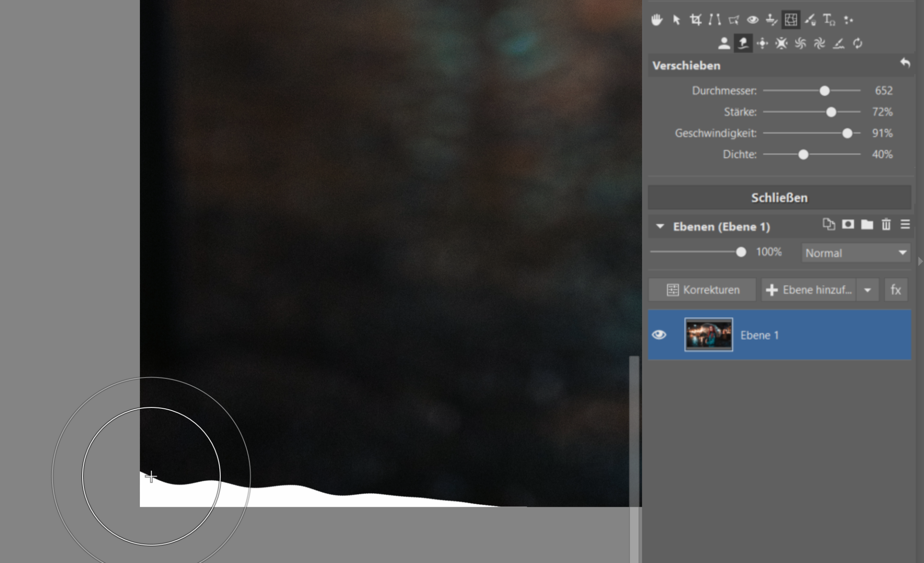Open arrow next to Ebene hinzufügen

tap(868, 290)
